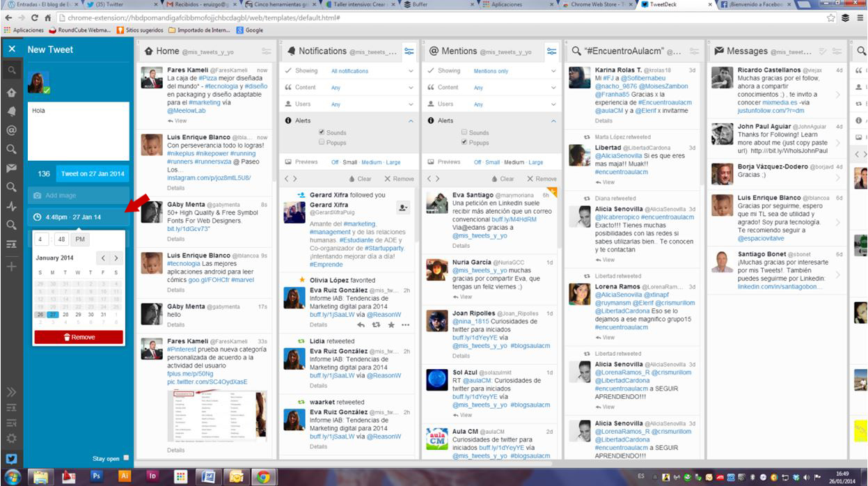Viewport: 868px width, 486px height.
Task: Click the Activity pulse icon in sidebar
Action: (12, 206)
